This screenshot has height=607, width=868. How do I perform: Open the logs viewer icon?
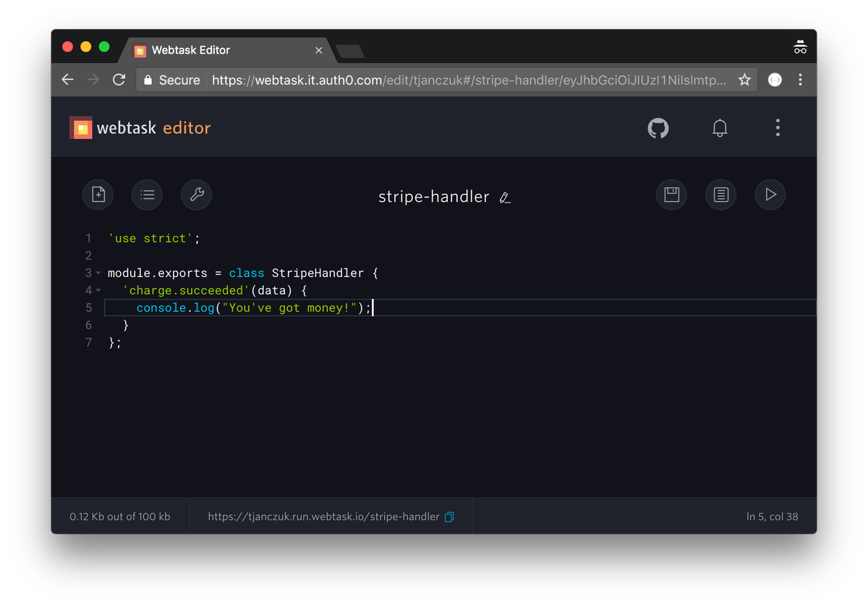pos(721,195)
